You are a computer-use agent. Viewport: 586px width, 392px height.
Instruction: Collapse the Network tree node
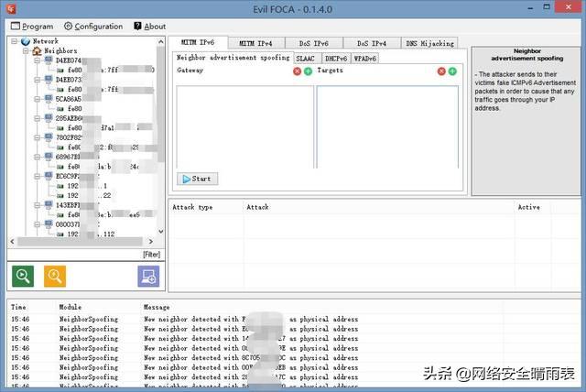click(x=15, y=41)
